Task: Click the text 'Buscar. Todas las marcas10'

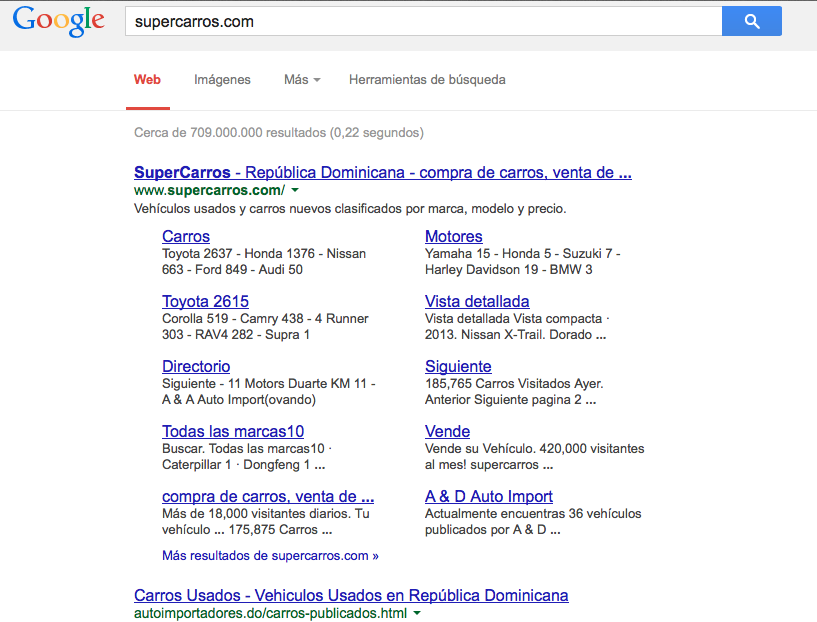Action: tap(243, 449)
